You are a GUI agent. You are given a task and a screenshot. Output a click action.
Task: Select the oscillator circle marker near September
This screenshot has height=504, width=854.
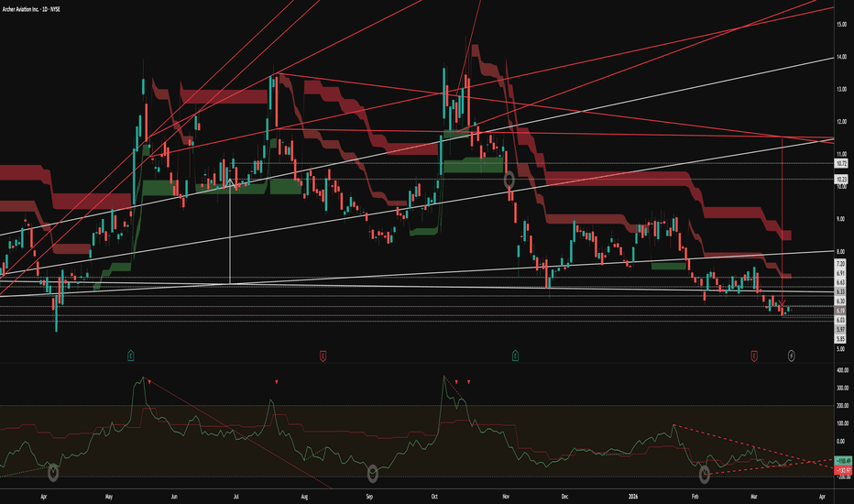372,473
